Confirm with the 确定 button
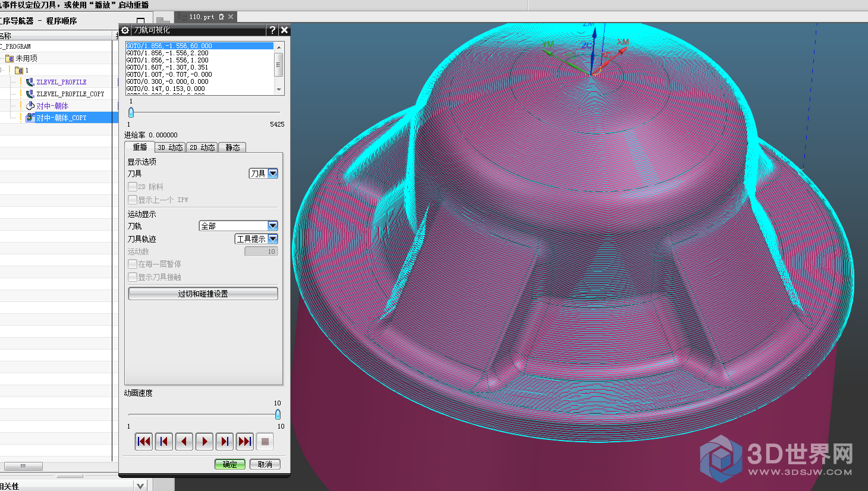 230,464
